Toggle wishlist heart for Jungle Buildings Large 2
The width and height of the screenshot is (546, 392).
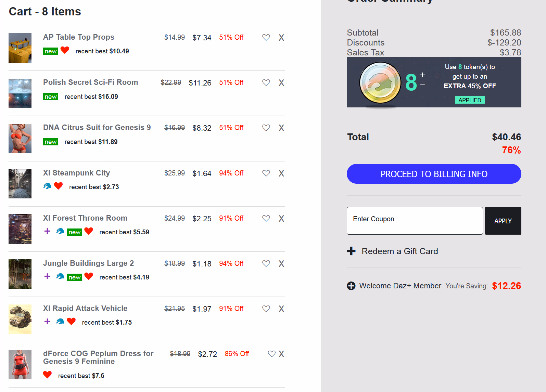click(x=266, y=264)
